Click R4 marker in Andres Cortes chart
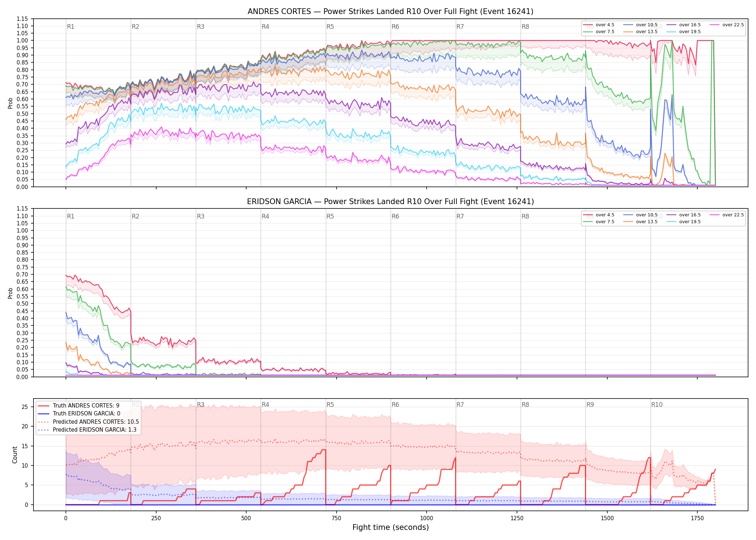Image resolution: width=756 pixels, height=540 pixels. pyautogui.click(x=265, y=27)
